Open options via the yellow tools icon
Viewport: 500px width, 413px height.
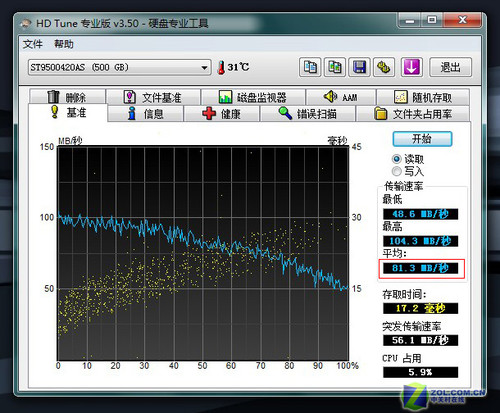tap(384, 67)
